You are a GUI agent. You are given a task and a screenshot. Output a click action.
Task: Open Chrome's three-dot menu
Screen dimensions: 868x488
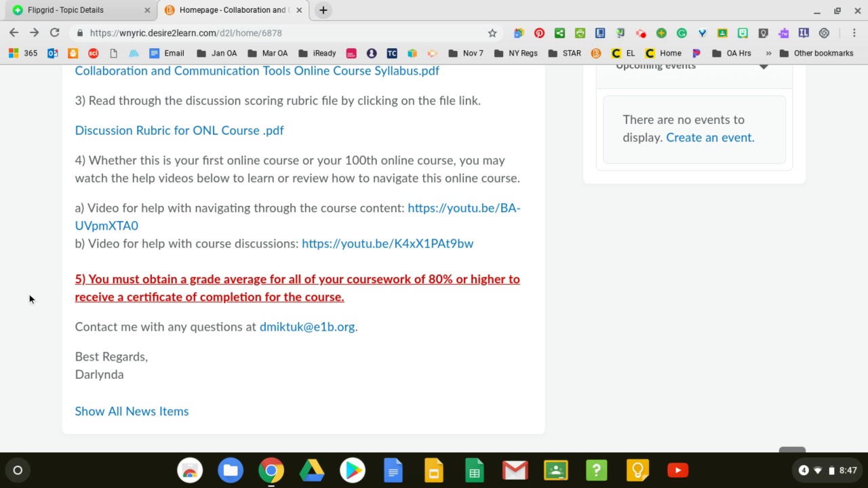click(x=854, y=33)
